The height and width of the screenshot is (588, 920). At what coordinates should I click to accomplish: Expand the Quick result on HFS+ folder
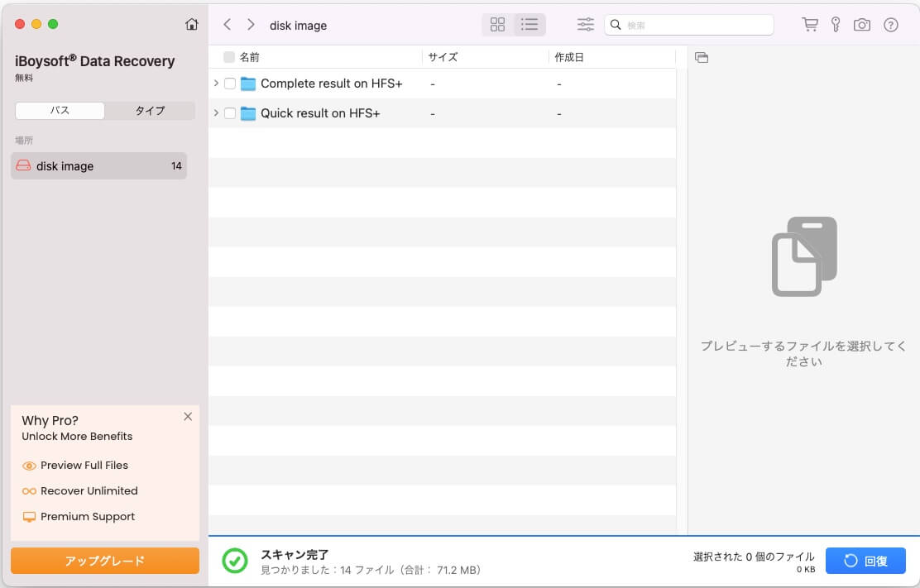point(216,113)
